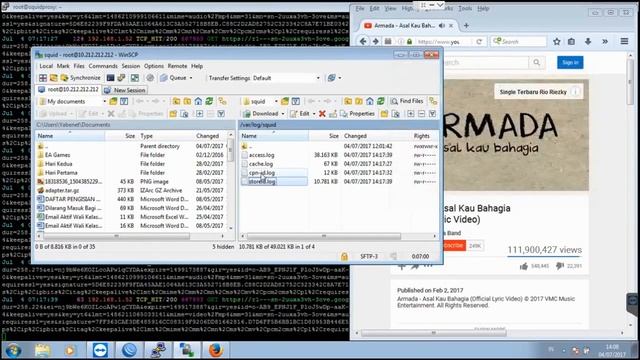
Task: Open the WinSCP Mark menu
Action: 63,66
